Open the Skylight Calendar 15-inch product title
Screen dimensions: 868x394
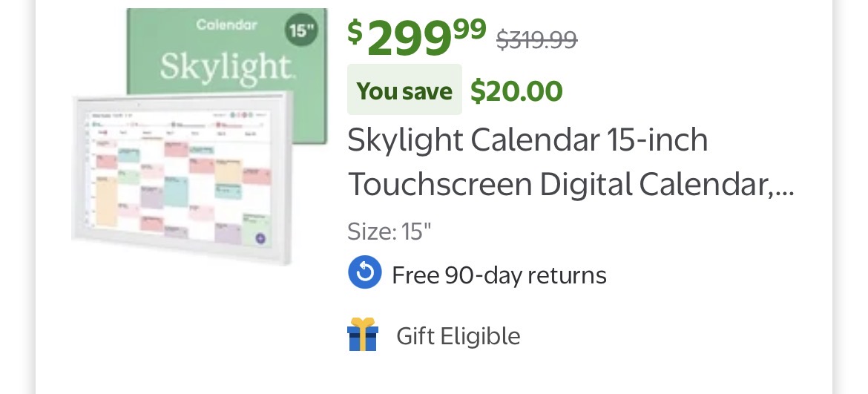pyautogui.click(x=527, y=140)
